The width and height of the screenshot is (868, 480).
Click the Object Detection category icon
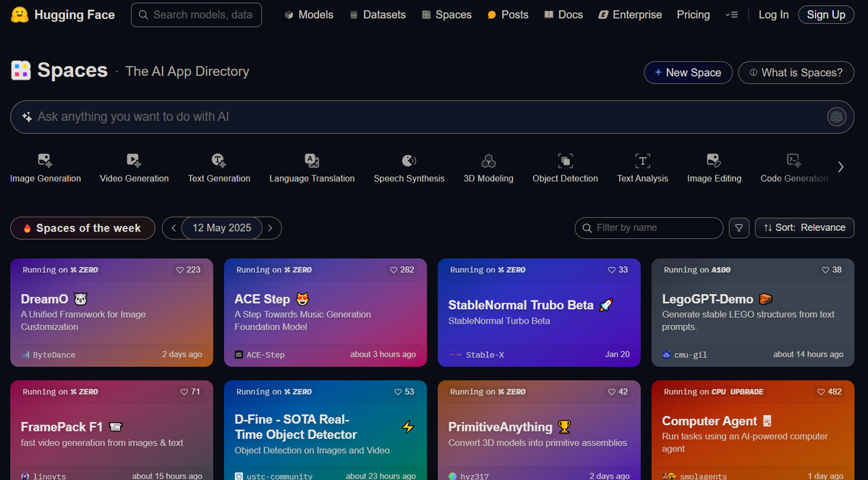click(x=565, y=160)
